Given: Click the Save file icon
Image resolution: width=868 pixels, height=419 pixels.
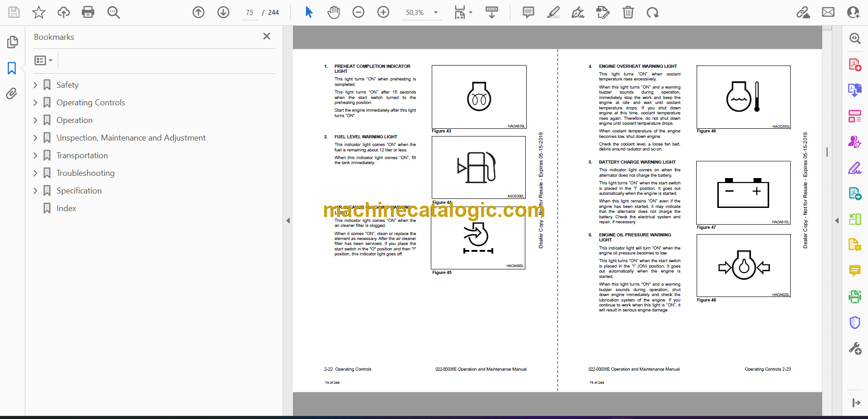Looking at the screenshot, I should pyautogui.click(x=14, y=12).
